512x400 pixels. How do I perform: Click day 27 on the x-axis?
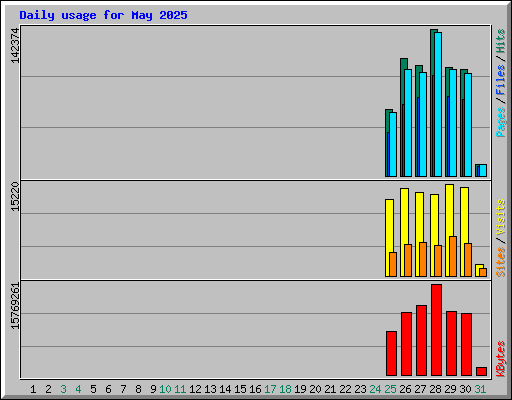tap(420, 389)
